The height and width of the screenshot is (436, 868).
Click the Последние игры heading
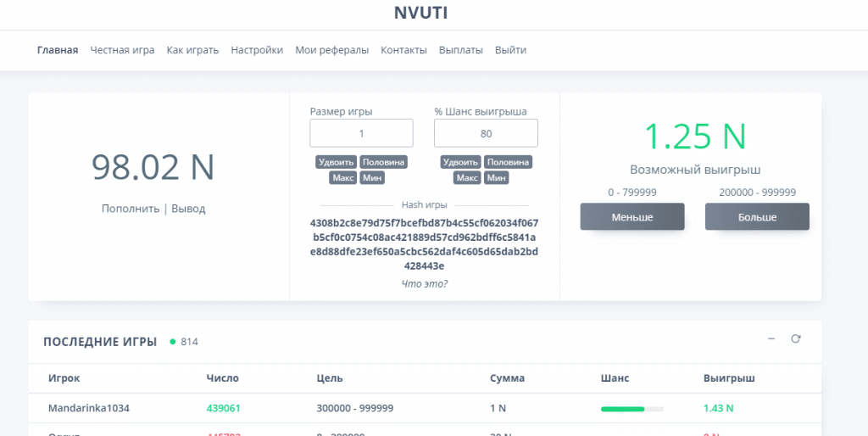[x=100, y=342]
